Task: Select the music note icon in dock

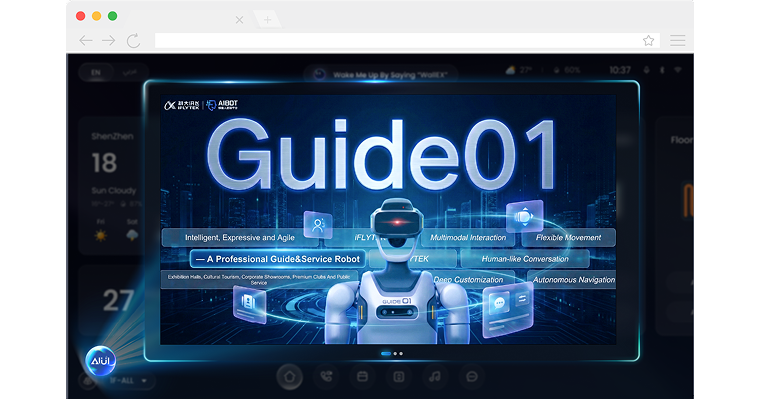Action: coord(434,377)
